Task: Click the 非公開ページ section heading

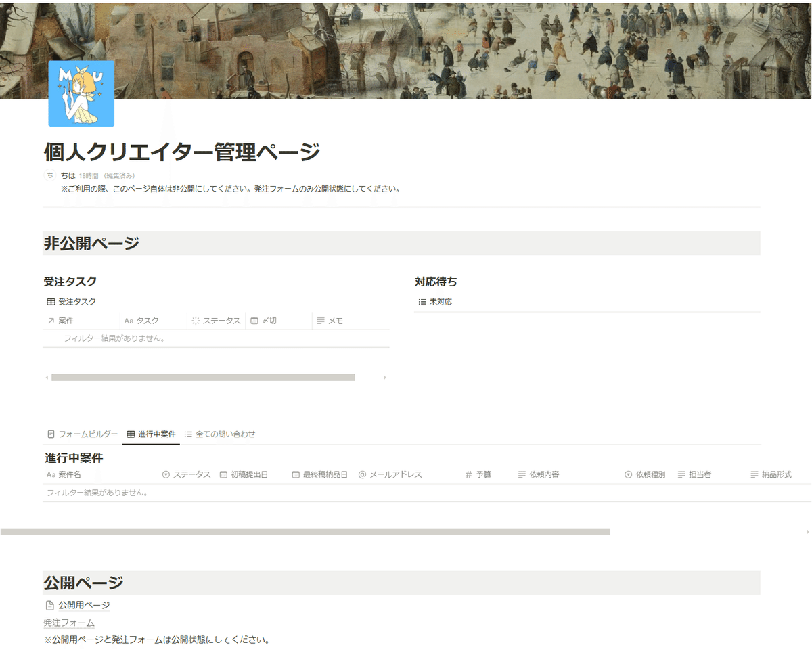Action: [x=91, y=244]
